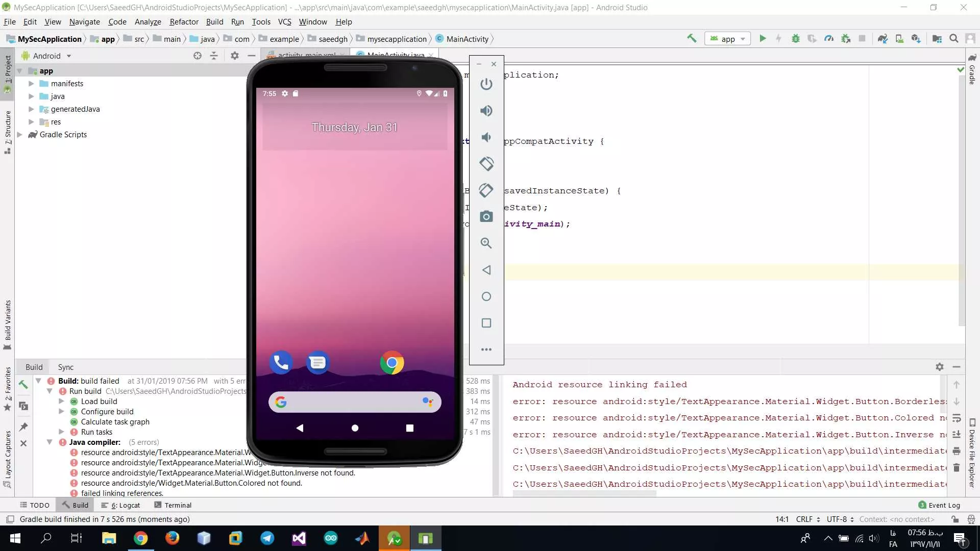Click emulator zoom magnifier icon

[x=486, y=243]
